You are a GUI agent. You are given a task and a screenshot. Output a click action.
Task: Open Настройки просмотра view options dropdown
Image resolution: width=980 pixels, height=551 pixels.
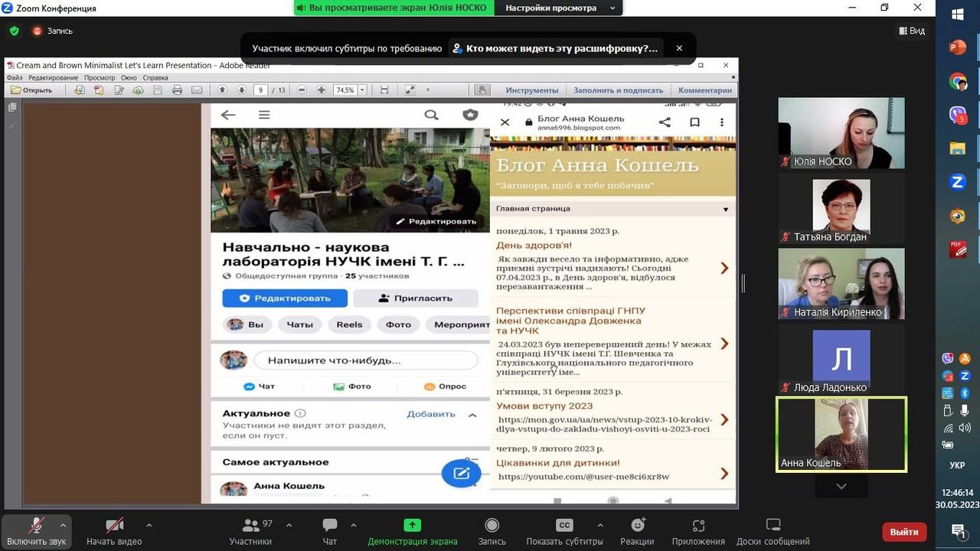point(560,8)
